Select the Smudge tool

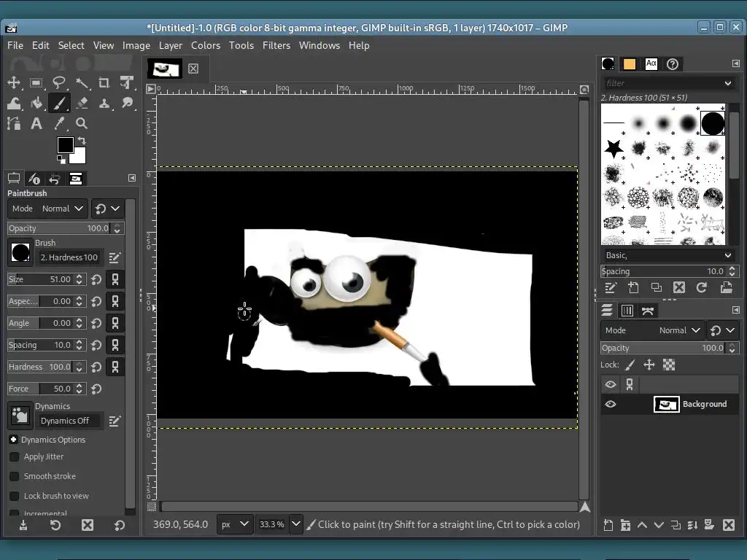(x=127, y=104)
